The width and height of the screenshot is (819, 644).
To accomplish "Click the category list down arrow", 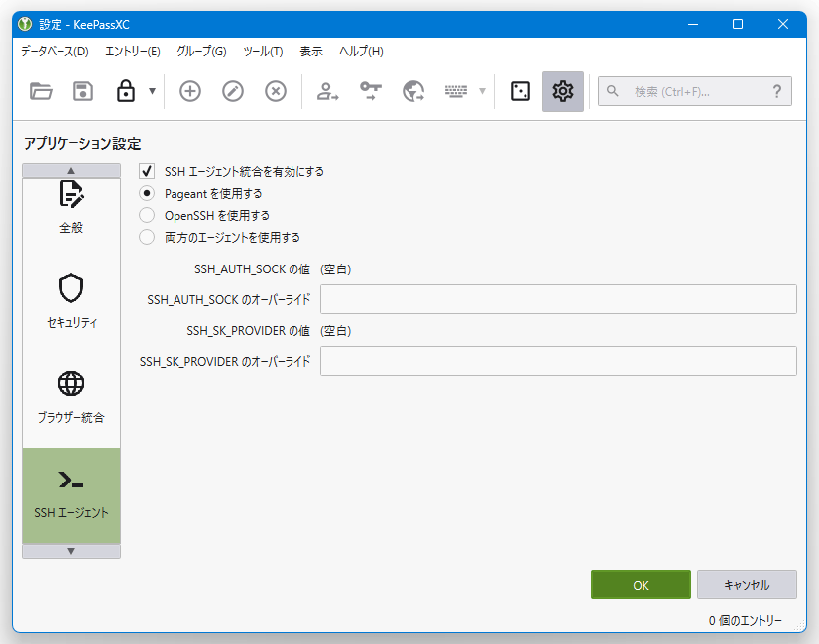I will point(71,551).
